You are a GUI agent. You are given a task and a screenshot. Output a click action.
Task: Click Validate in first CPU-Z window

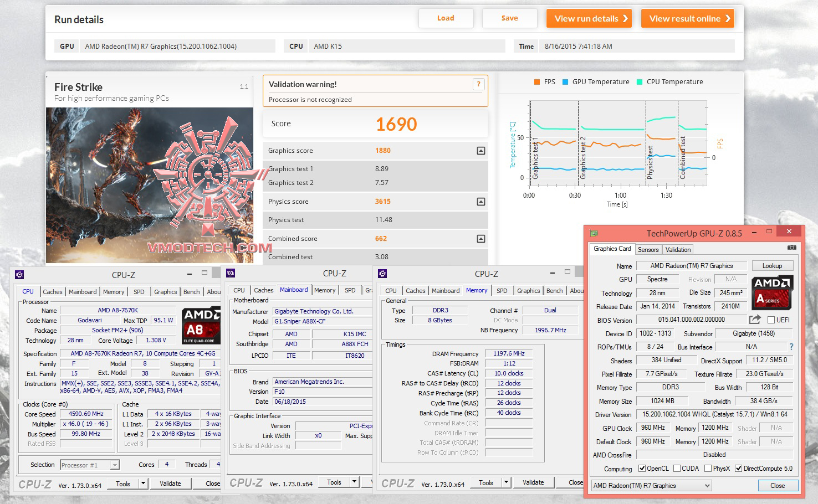click(170, 484)
